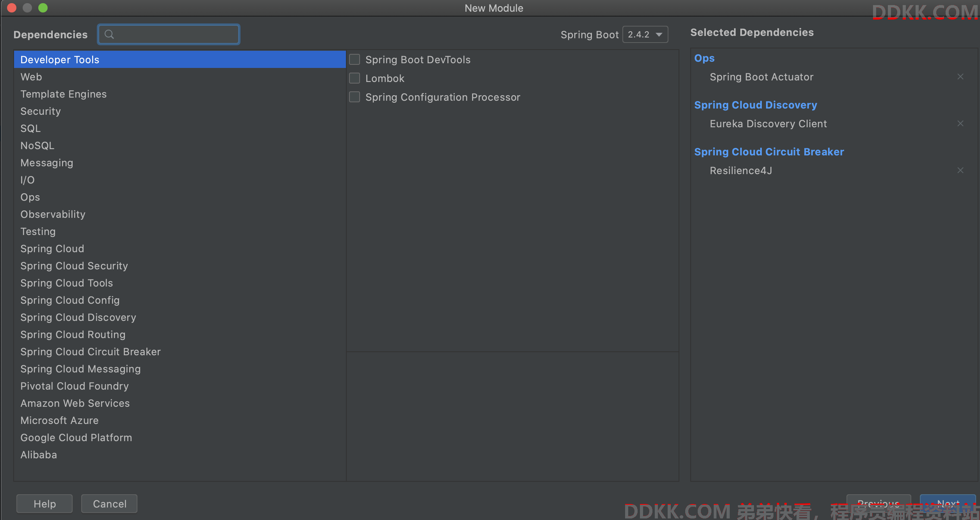Click Ops heading in Selected Dependencies
The height and width of the screenshot is (520, 980).
(x=704, y=58)
